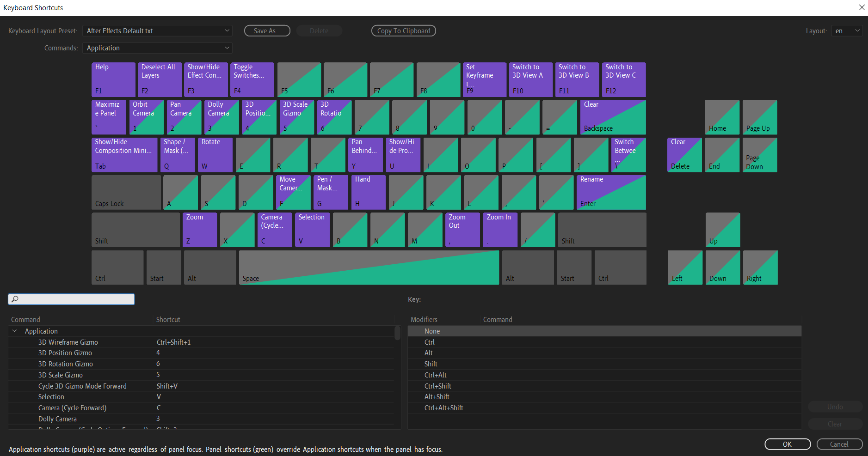The height and width of the screenshot is (456, 868).
Task: Select the Rotate W key
Action: (215, 155)
